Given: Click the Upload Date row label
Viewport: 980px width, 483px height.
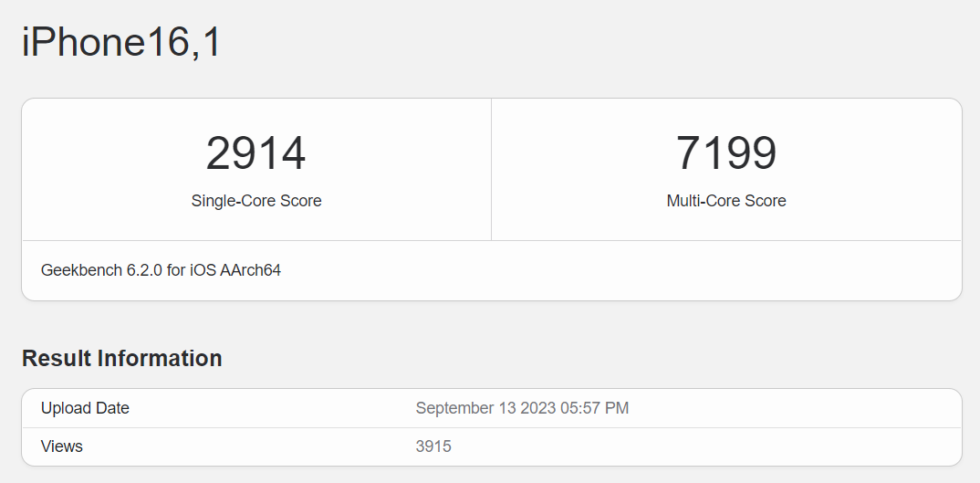Looking at the screenshot, I should 85,408.
